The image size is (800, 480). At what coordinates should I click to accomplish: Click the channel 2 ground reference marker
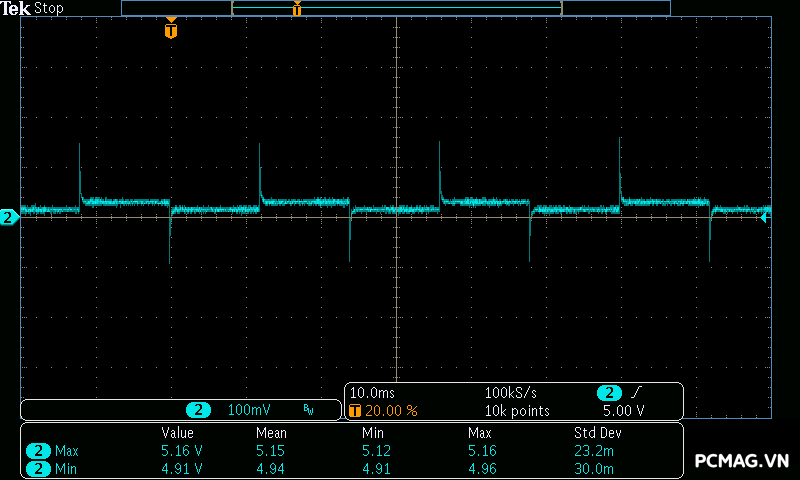(x=8, y=217)
